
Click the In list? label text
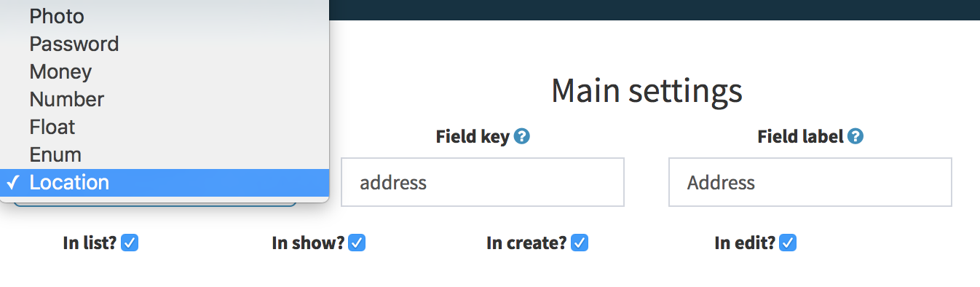click(x=90, y=243)
